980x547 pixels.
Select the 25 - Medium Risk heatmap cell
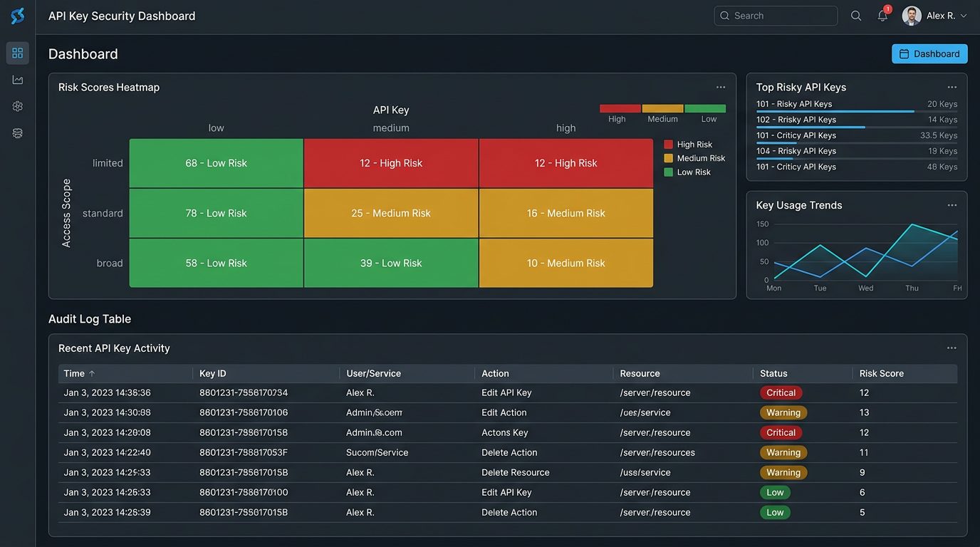pyautogui.click(x=391, y=213)
